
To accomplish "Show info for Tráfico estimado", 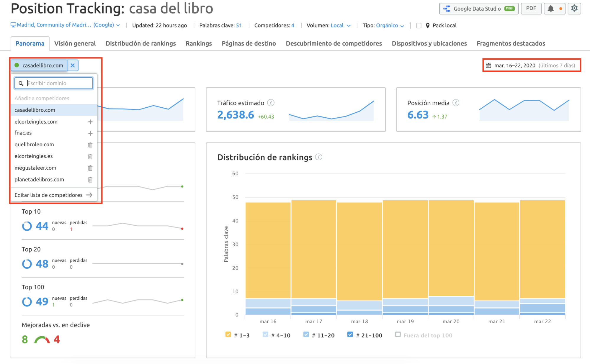I will click(x=271, y=103).
